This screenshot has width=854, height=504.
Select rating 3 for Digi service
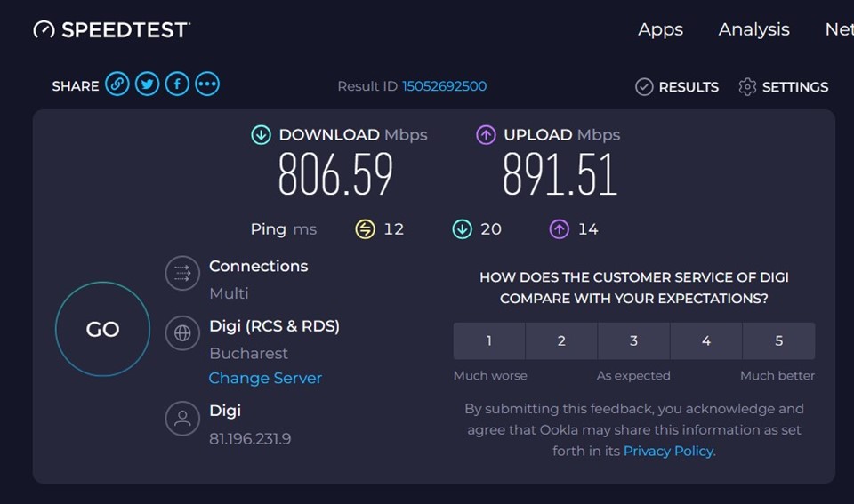coord(633,341)
